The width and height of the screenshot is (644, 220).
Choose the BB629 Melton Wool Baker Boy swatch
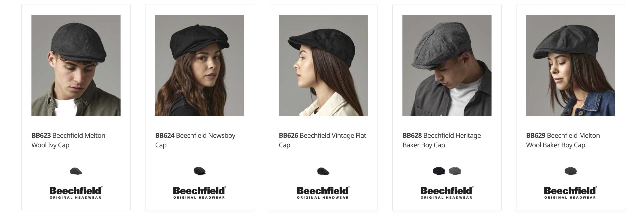click(x=571, y=171)
